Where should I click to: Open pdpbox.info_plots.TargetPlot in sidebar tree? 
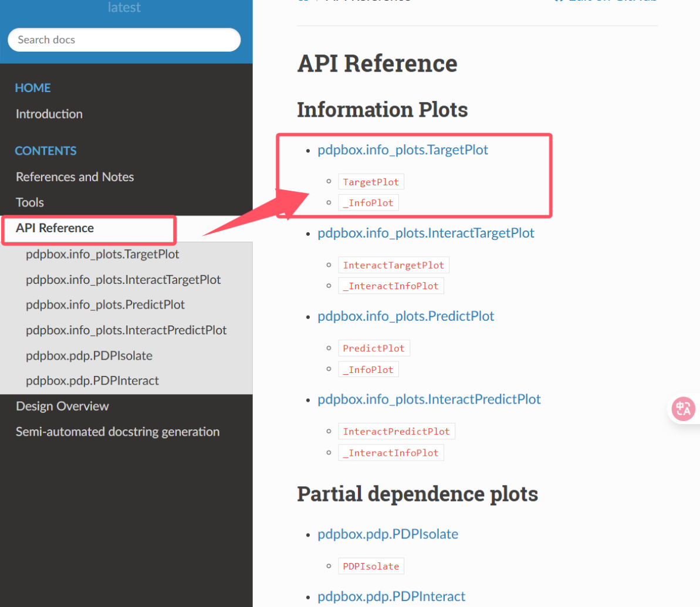[102, 255]
